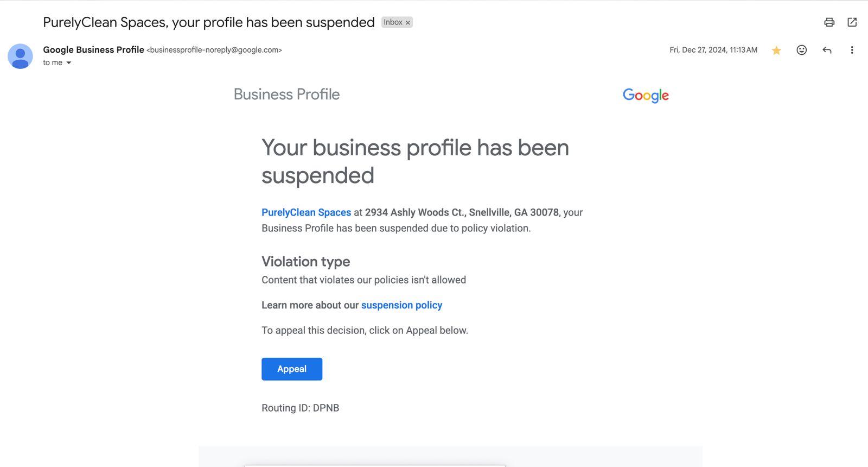The height and width of the screenshot is (467, 868).
Task: Toggle the star on this email
Action: pos(776,51)
